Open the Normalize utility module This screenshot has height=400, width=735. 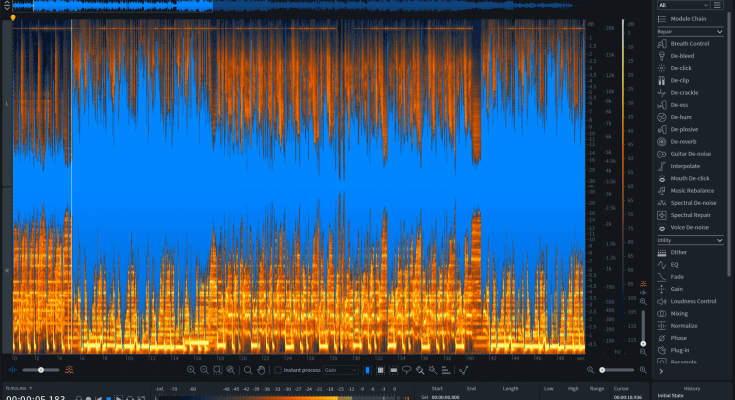coord(686,326)
